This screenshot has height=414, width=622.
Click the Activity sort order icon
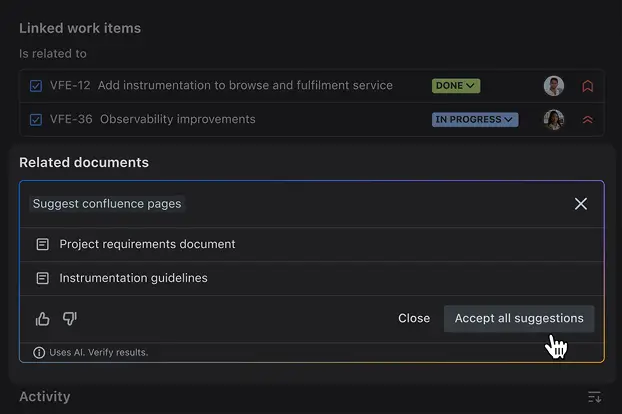pos(594,397)
